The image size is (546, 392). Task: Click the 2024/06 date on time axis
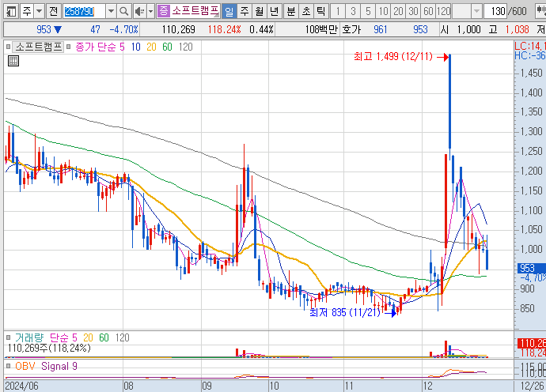pos(22,386)
